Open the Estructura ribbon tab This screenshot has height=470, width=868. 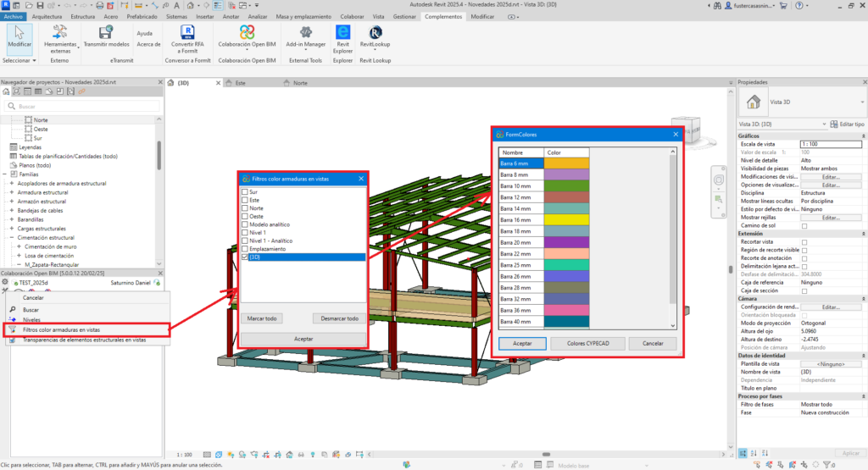[82, 17]
